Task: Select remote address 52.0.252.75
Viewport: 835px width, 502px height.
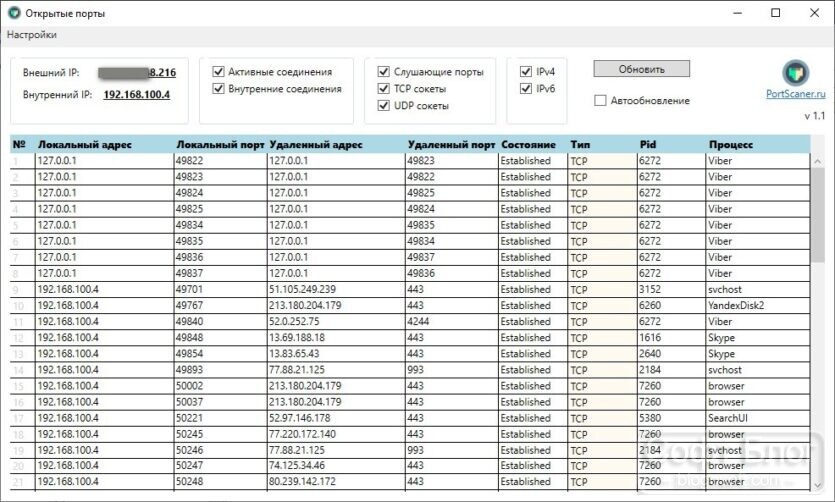Action: click(336, 322)
